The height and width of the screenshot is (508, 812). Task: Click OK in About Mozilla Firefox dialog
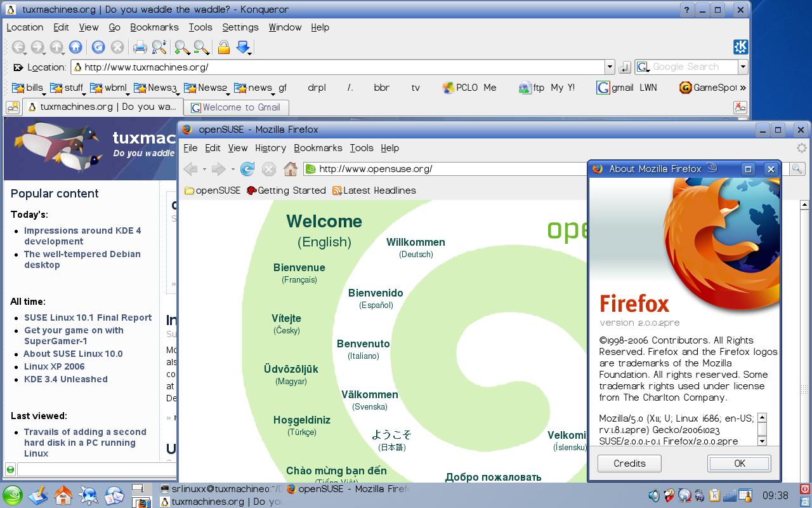(739, 464)
